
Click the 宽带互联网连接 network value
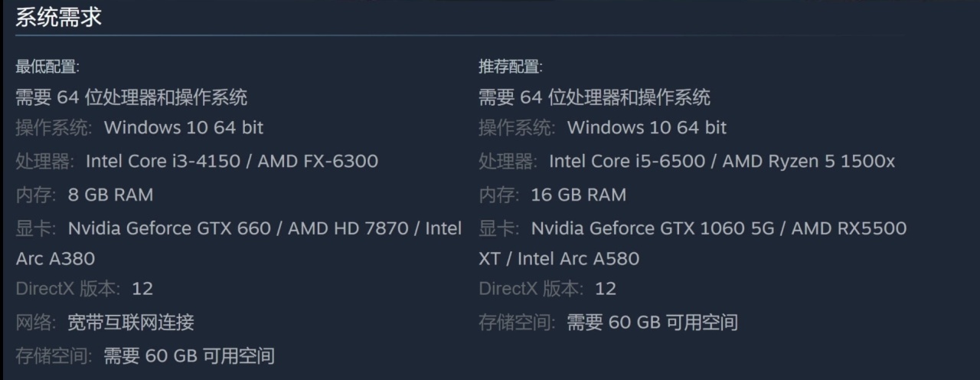pyautogui.click(x=131, y=323)
